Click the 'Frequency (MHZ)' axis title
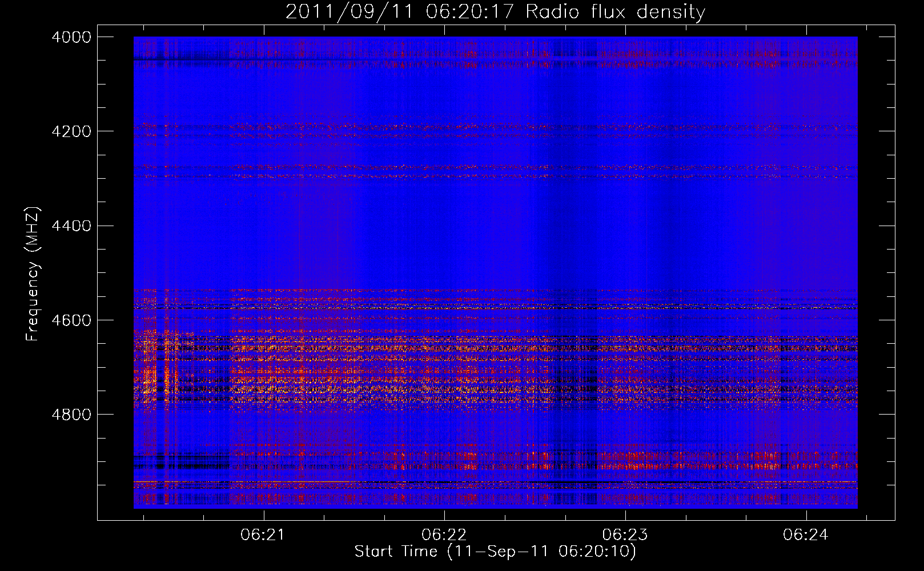Image resolution: width=924 pixels, height=571 pixels. coord(33,274)
